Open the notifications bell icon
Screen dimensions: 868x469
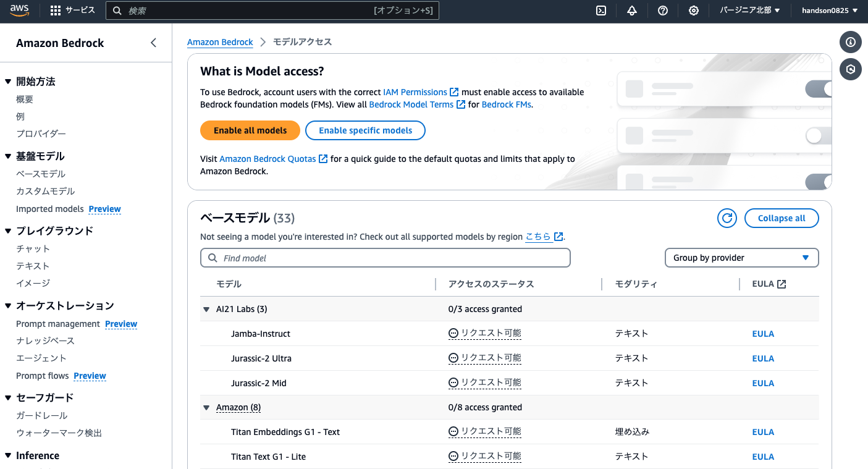coord(632,11)
